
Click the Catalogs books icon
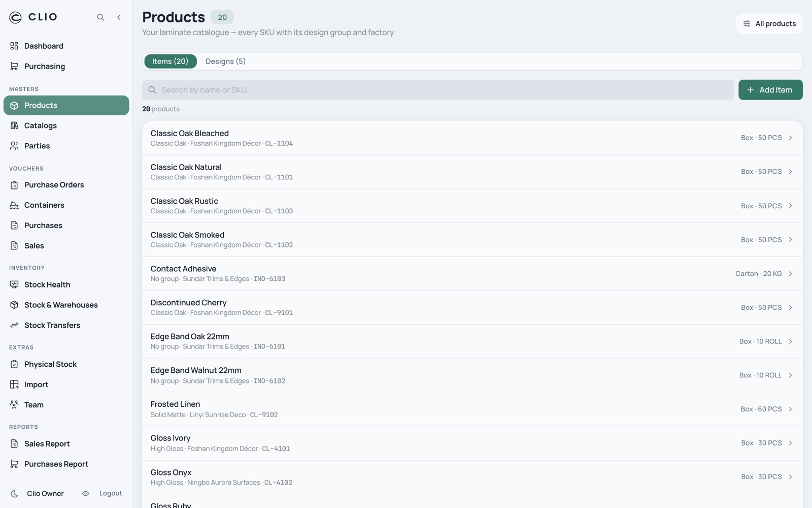(x=14, y=125)
